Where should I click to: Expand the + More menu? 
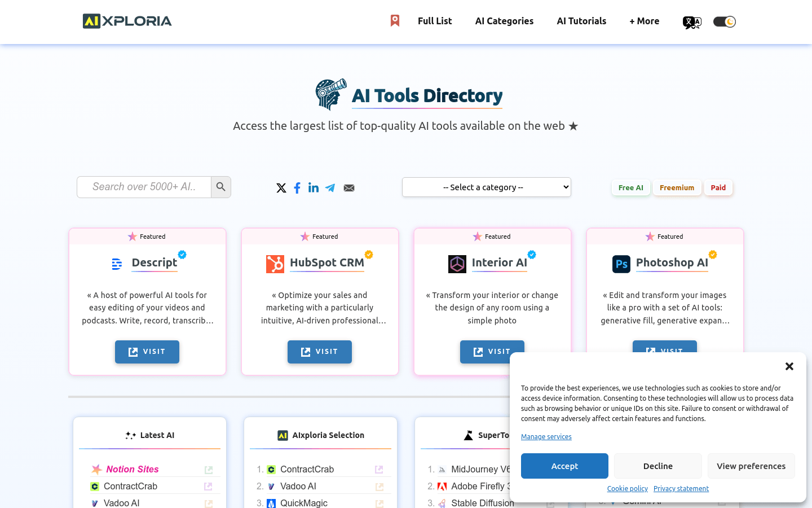[644, 21]
